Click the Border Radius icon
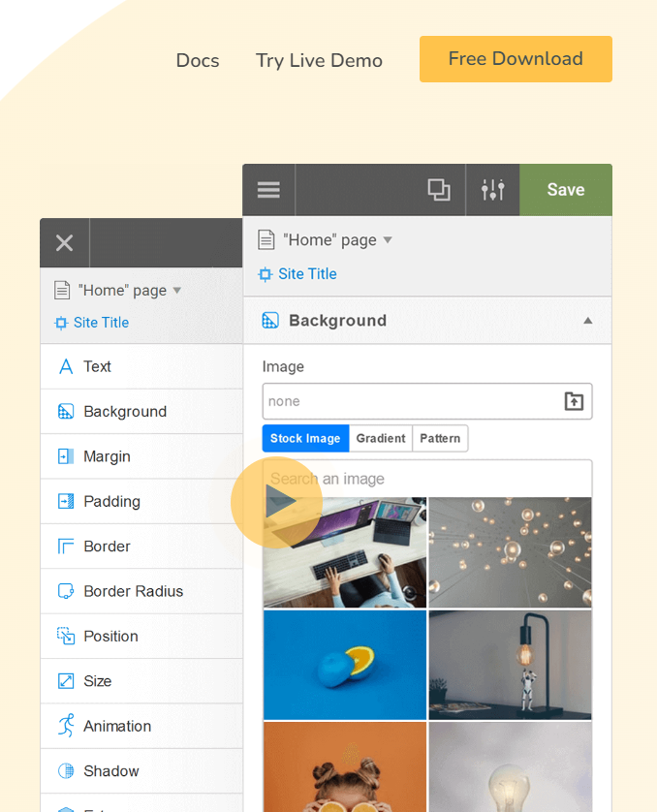The image size is (657, 812). (66, 591)
